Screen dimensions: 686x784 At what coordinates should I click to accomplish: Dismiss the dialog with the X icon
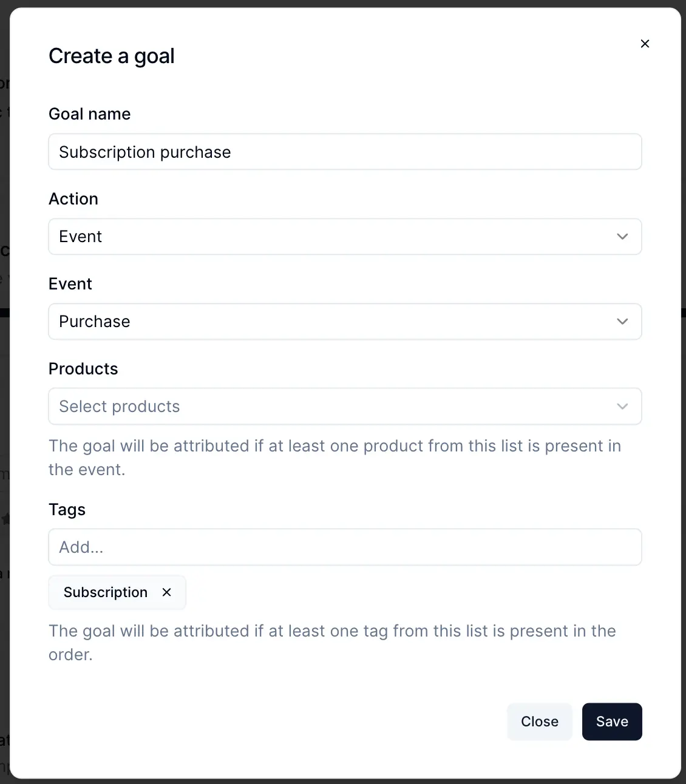pos(645,44)
